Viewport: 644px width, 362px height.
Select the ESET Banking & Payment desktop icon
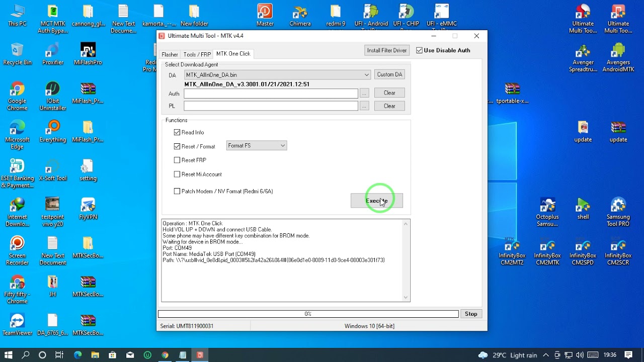coord(17,173)
